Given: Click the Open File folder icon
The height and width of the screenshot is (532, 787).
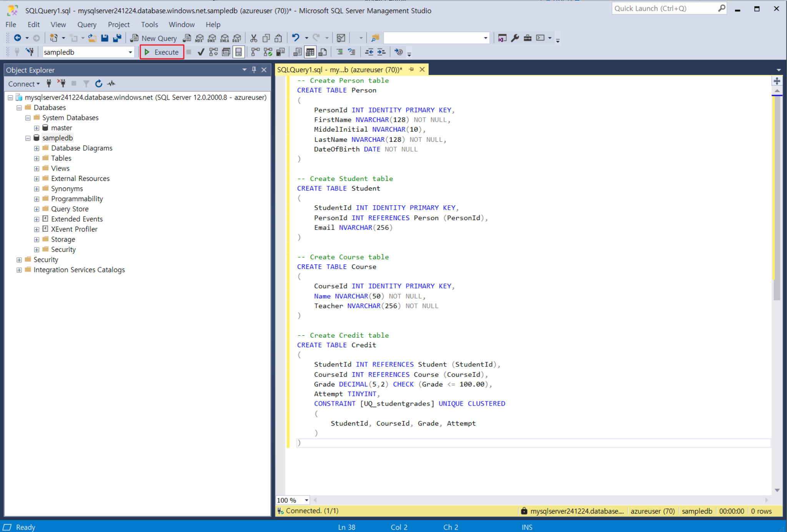Looking at the screenshot, I should (x=92, y=38).
